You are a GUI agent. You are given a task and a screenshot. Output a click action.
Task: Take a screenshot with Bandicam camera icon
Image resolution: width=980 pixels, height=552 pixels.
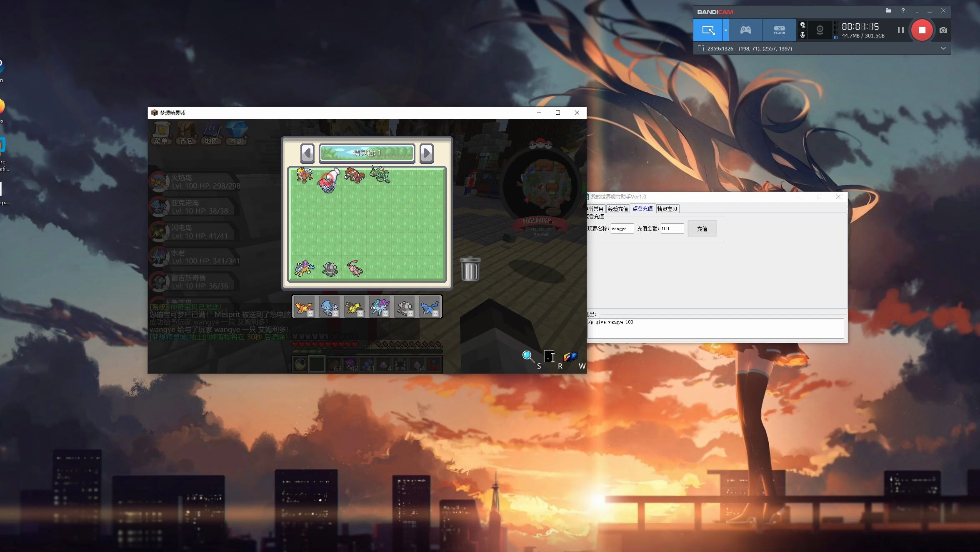(x=943, y=30)
